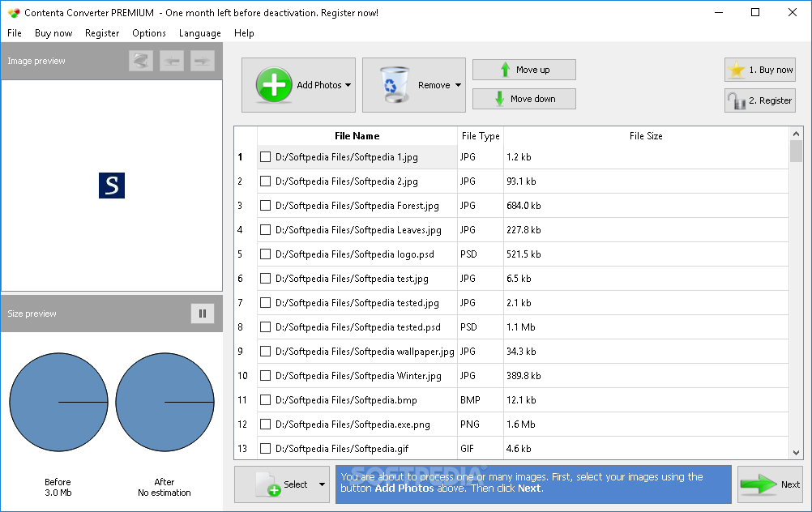
Task: Click the green Move up arrow icon
Action: (505, 70)
